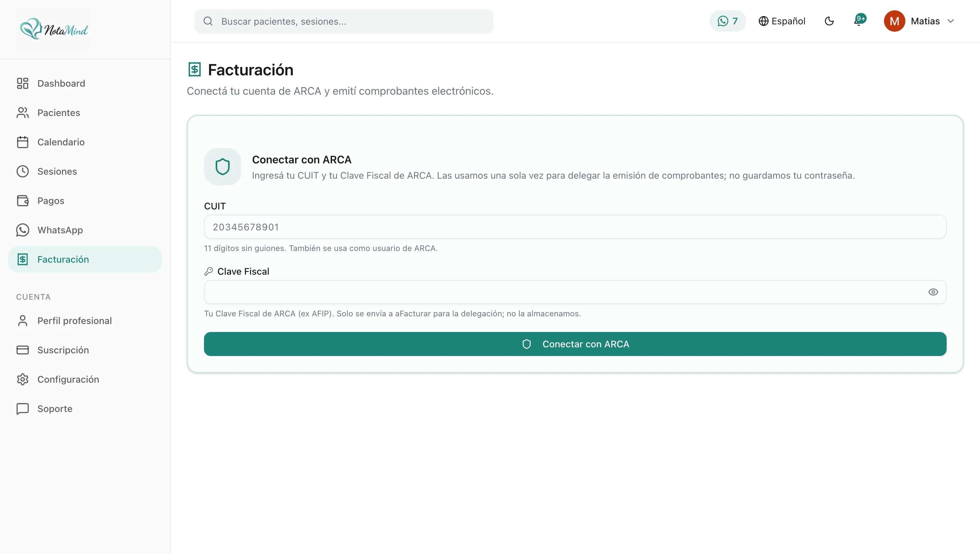Click the key icon beside Clave Fiscal label
980x554 pixels.
tap(208, 271)
